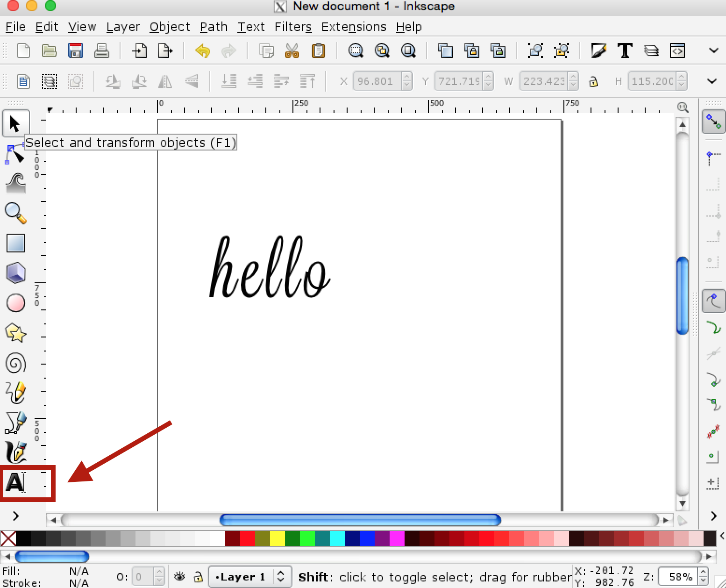The image size is (726, 588).
Task: Flip selected objects horizontally
Action: (165, 81)
